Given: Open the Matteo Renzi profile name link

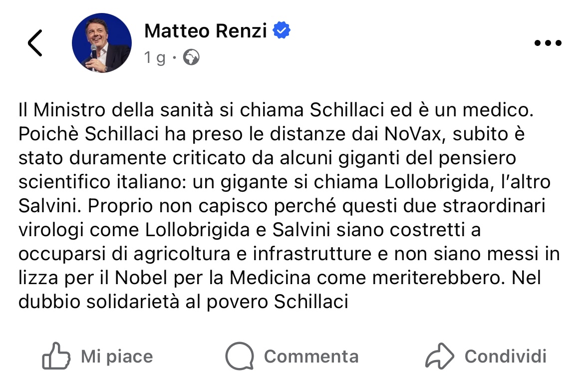Looking at the screenshot, I should tap(206, 31).
